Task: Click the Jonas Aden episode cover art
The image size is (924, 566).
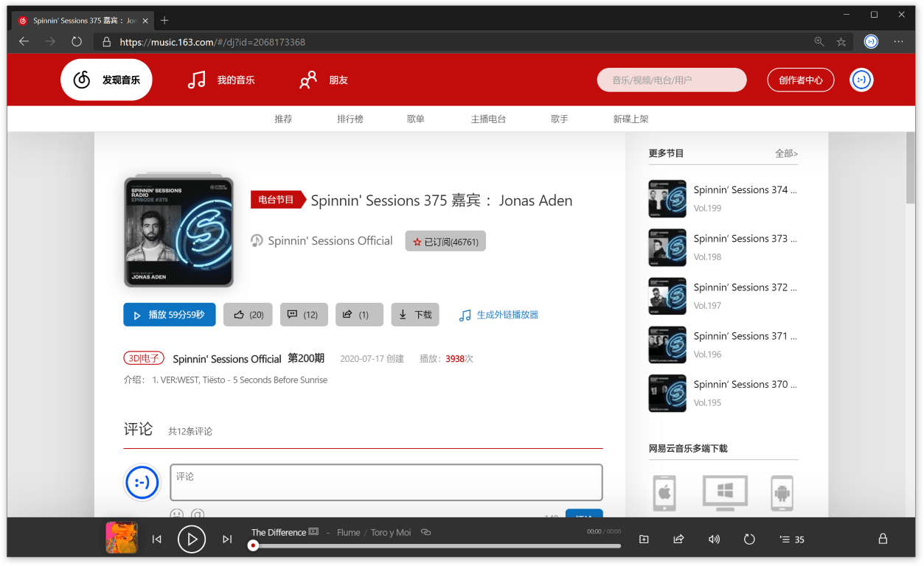Action: pyautogui.click(x=178, y=232)
